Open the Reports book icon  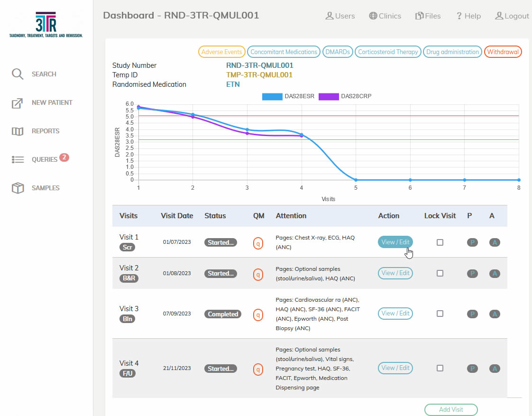(x=17, y=131)
